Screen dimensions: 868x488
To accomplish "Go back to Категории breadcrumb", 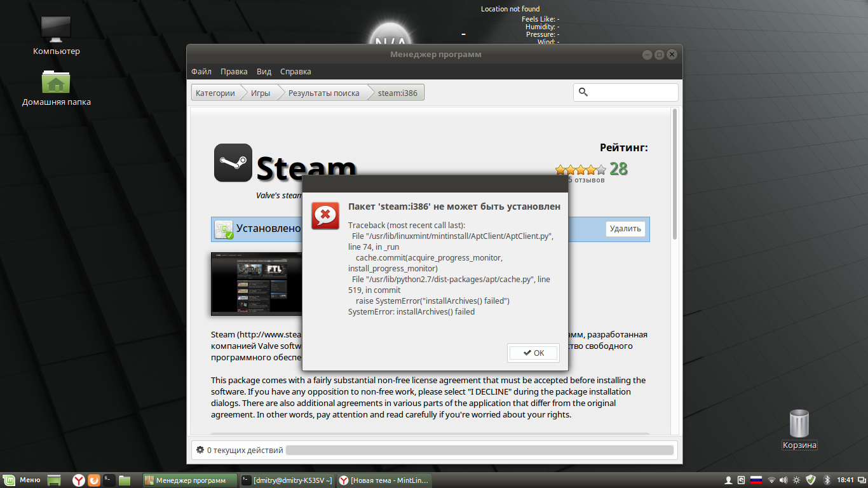I will pos(215,93).
